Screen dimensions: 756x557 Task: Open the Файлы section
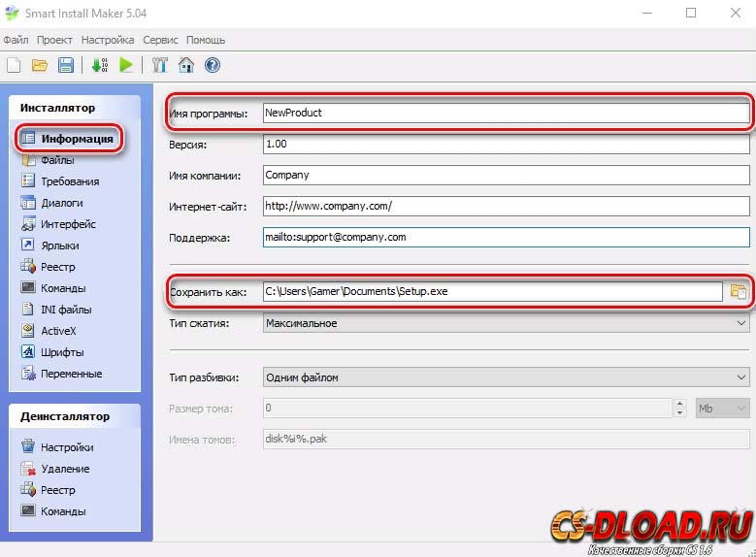(49, 160)
